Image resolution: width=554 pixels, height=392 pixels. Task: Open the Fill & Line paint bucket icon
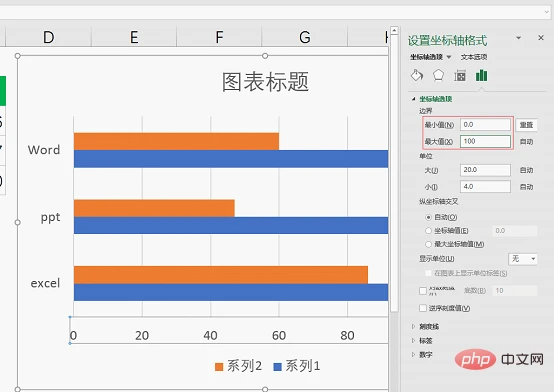(x=417, y=75)
